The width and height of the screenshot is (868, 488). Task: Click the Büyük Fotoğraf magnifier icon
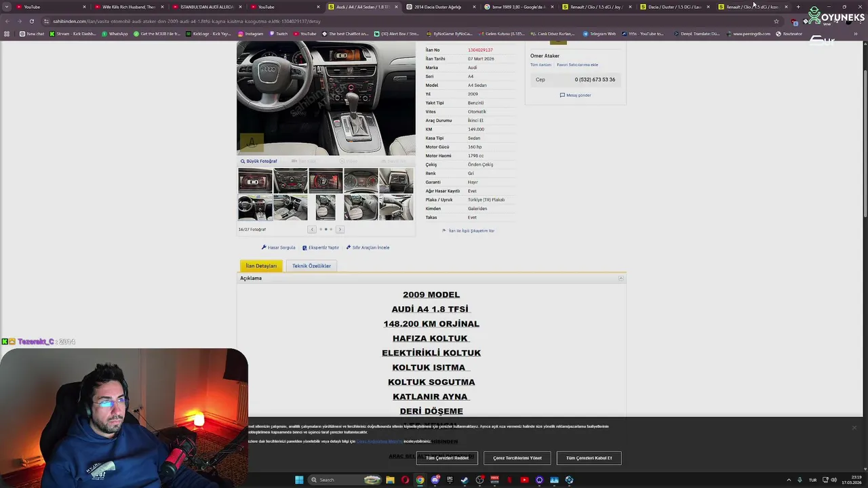point(243,161)
